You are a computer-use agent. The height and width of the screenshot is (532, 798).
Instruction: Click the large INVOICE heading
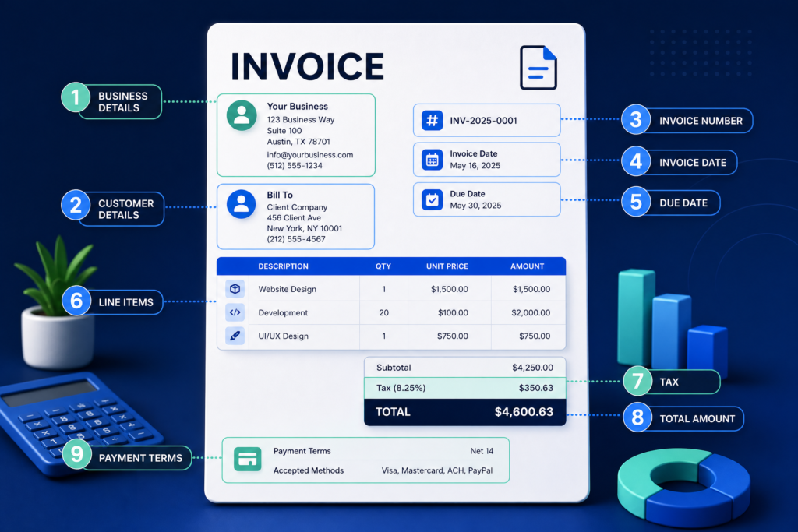(x=307, y=67)
